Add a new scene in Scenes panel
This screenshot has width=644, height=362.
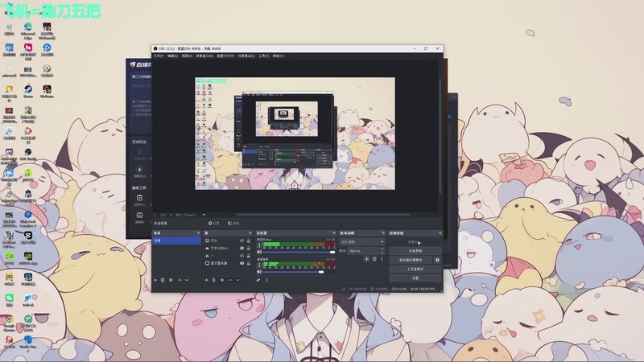[155, 280]
